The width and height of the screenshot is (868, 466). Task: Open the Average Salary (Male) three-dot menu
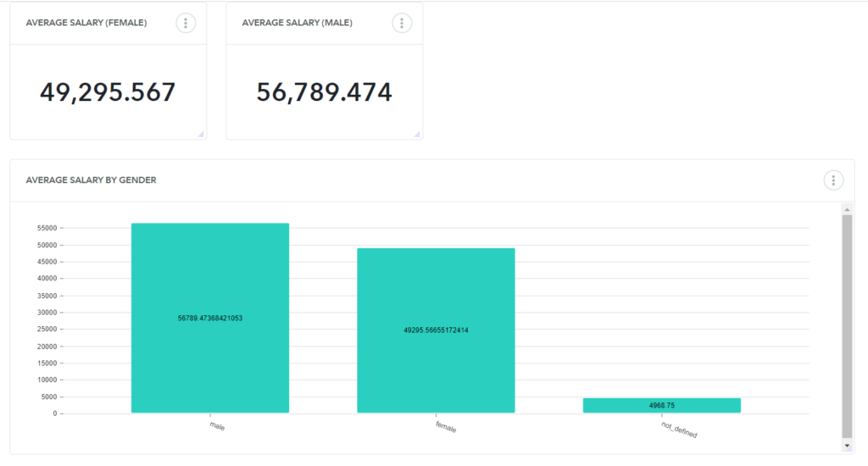402,24
